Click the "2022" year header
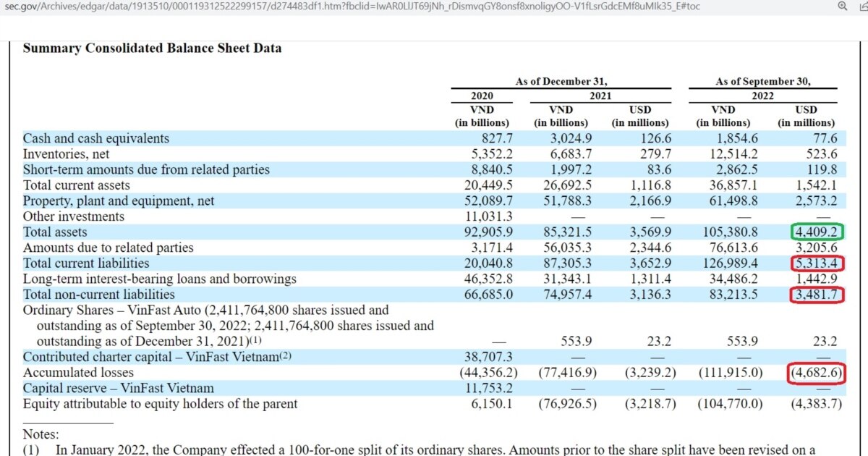Viewport: 868px width, 456px height. tap(763, 96)
